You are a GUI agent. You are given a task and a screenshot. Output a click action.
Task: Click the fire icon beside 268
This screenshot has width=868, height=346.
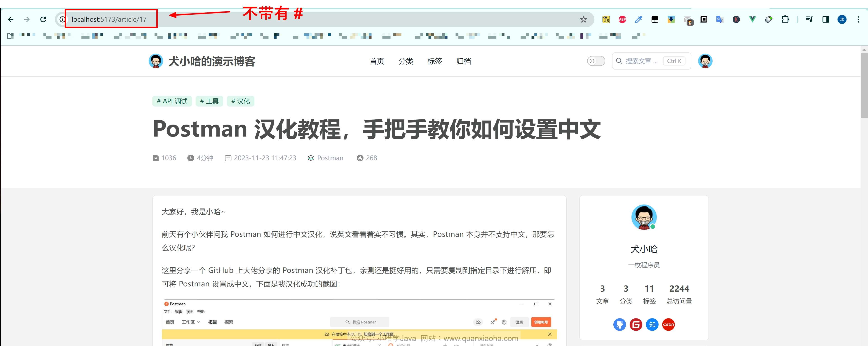(360, 158)
